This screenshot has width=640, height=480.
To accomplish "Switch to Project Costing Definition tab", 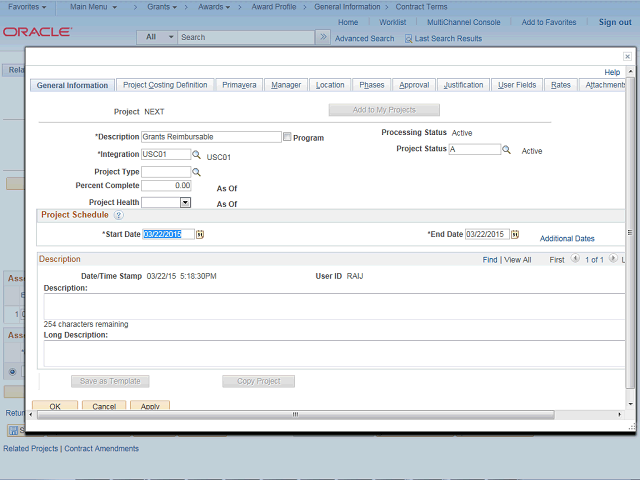I will pyautogui.click(x=164, y=85).
